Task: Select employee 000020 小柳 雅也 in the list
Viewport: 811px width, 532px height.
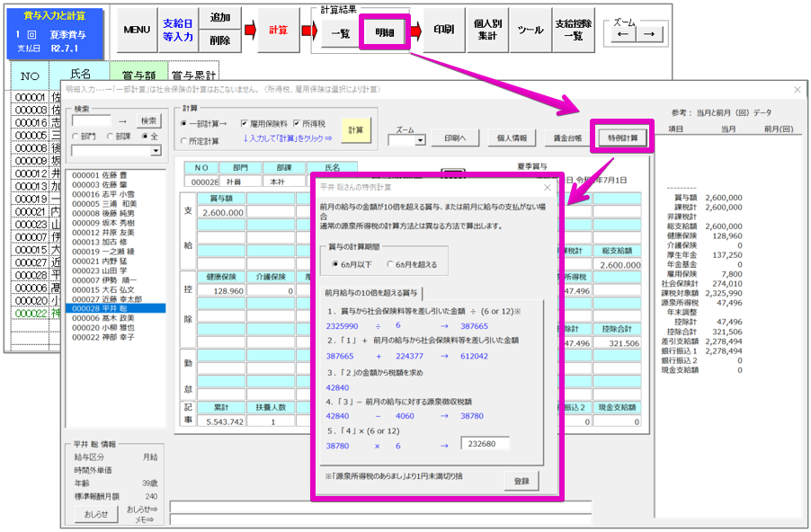Action: tap(115, 327)
